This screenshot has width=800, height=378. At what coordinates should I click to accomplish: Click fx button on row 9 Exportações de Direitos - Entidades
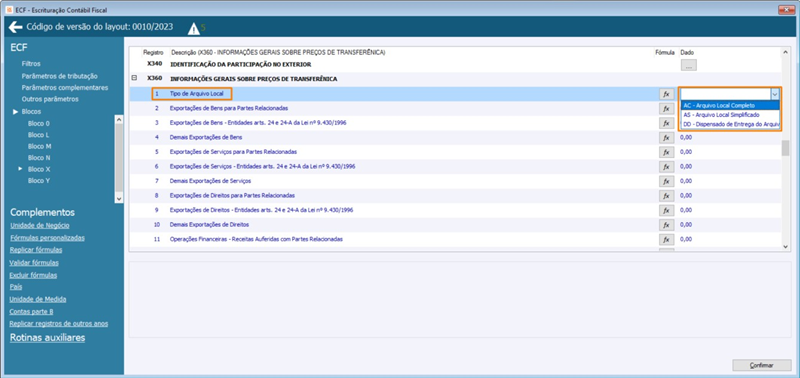click(x=666, y=210)
